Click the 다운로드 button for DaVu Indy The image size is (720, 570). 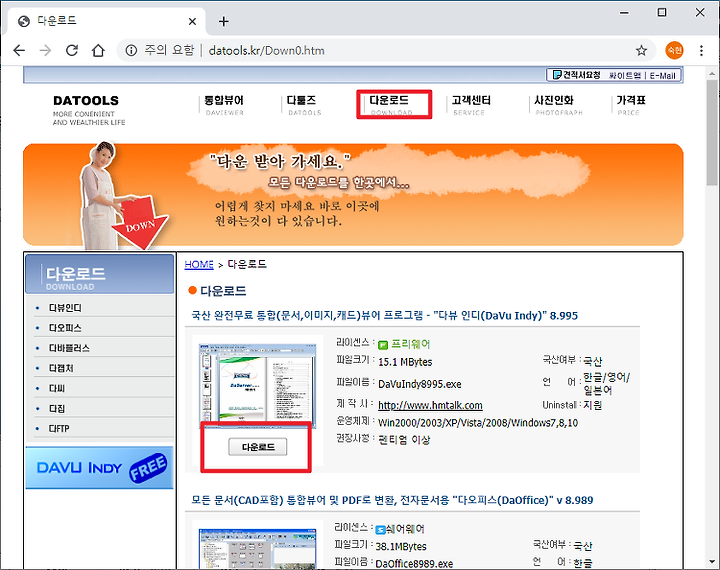258,447
